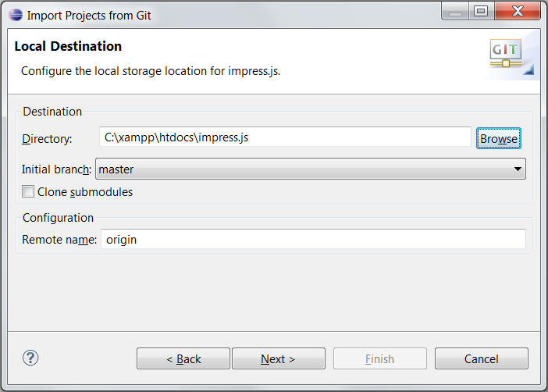
Task: Proceed with the Next button
Action: pyautogui.click(x=279, y=358)
